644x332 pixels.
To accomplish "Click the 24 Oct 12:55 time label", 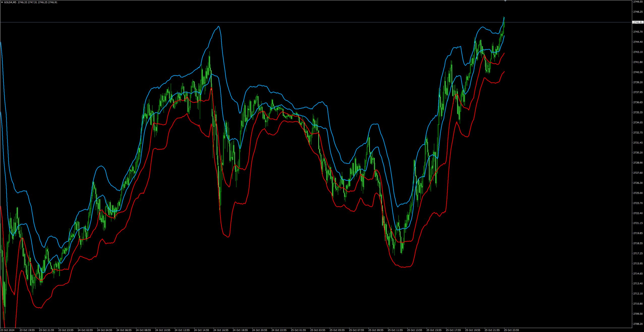I will coord(182,330).
